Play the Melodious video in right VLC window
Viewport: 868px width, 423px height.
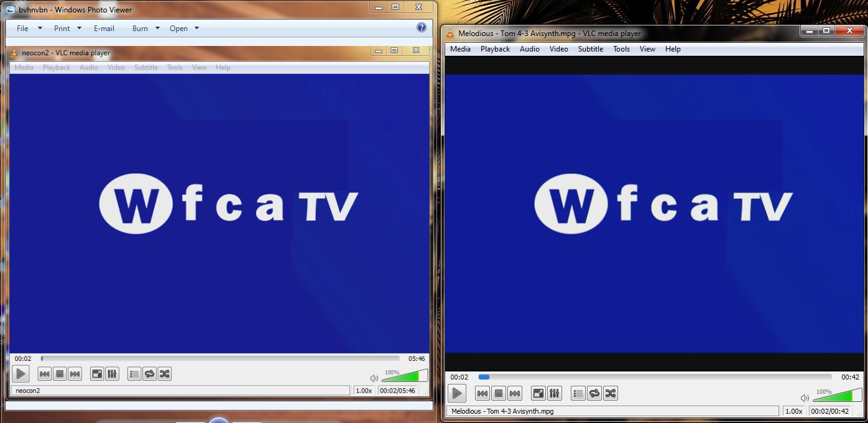[x=457, y=393]
